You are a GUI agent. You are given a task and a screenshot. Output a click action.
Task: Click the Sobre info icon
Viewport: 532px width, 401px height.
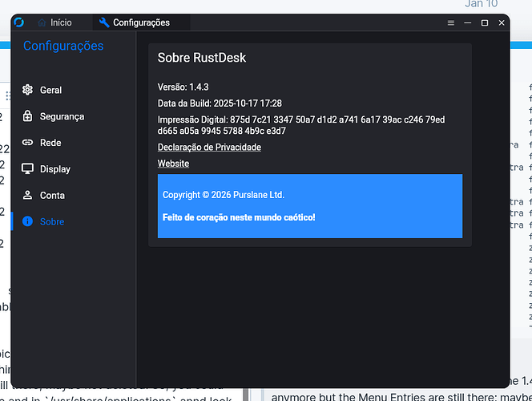point(27,221)
